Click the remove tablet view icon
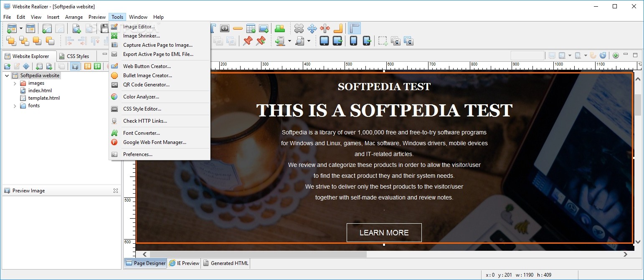The height and width of the screenshot is (280, 644). point(337,41)
